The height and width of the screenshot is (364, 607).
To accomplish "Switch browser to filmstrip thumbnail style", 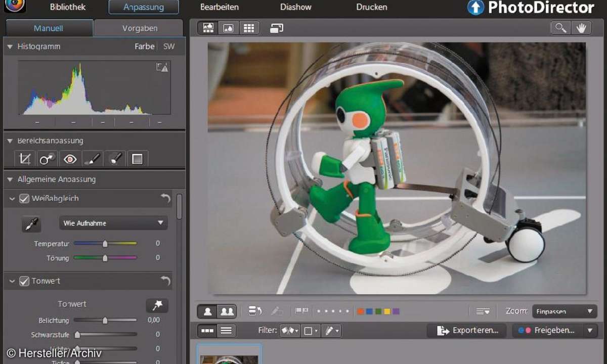I will 207,331.
